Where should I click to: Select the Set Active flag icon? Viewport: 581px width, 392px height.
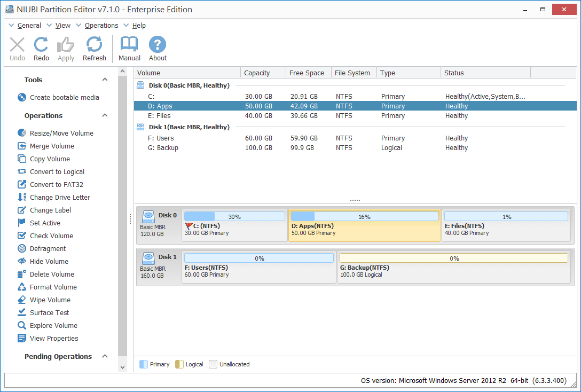coord(22,223)
